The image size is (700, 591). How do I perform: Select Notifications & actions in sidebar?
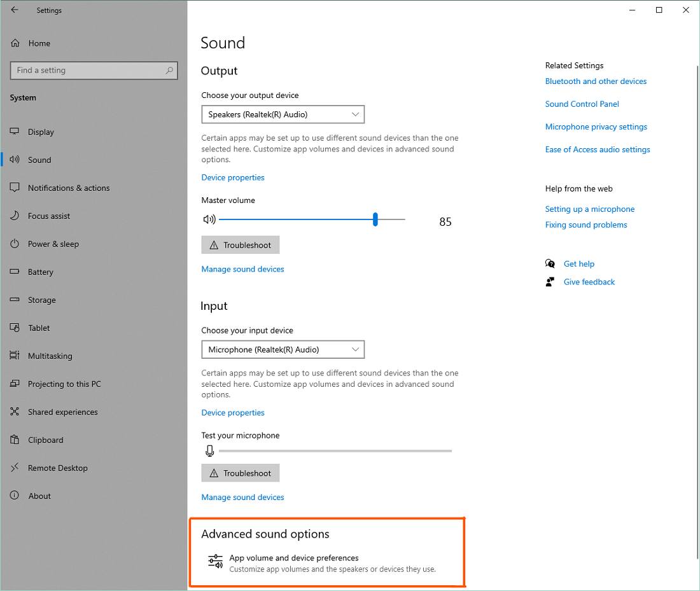[x=69, y=188]
